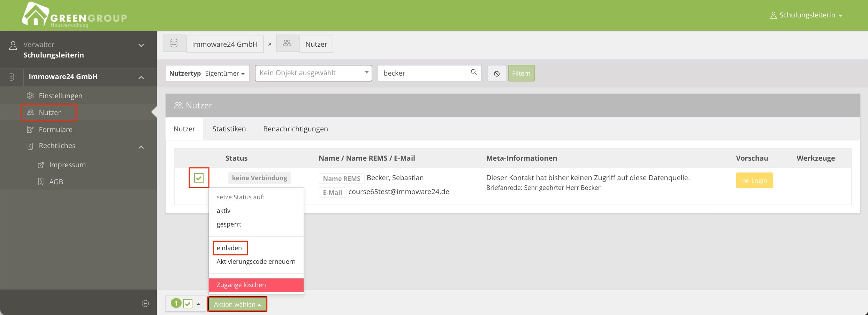Click the Briefanrede: Sehr geehrter Herr Becker text
Screen dimensions: 868x315
click(543, 188)
